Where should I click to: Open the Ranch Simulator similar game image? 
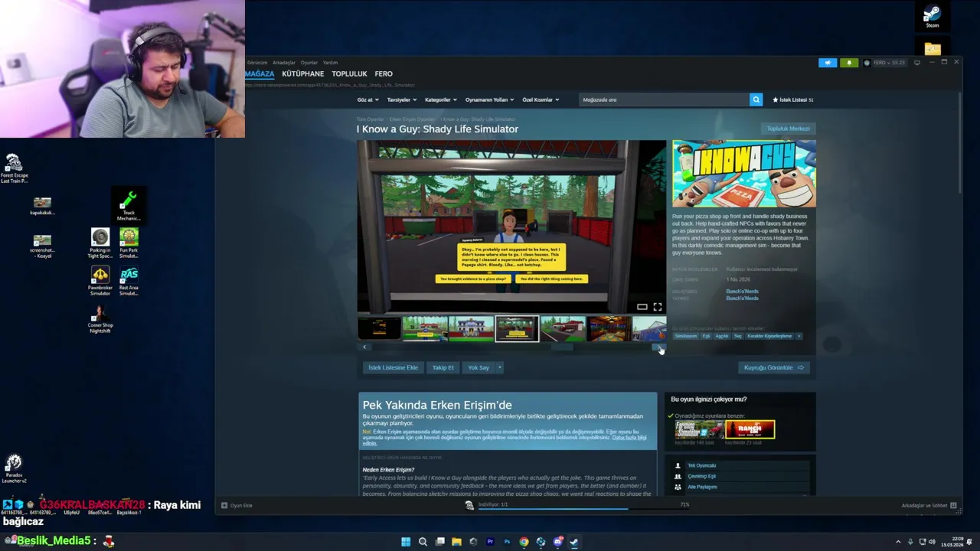click(x=750, y=430)
